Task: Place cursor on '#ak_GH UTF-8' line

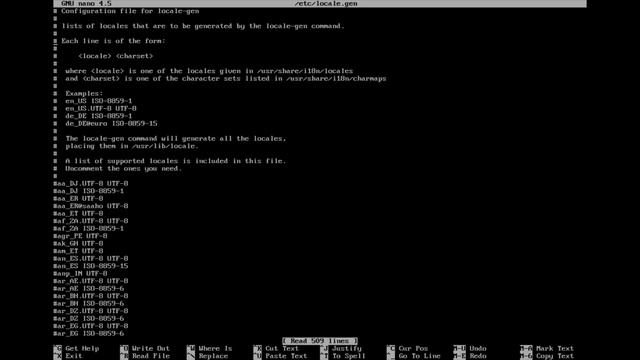Action: pyautogui.click(x=78, y=243)
